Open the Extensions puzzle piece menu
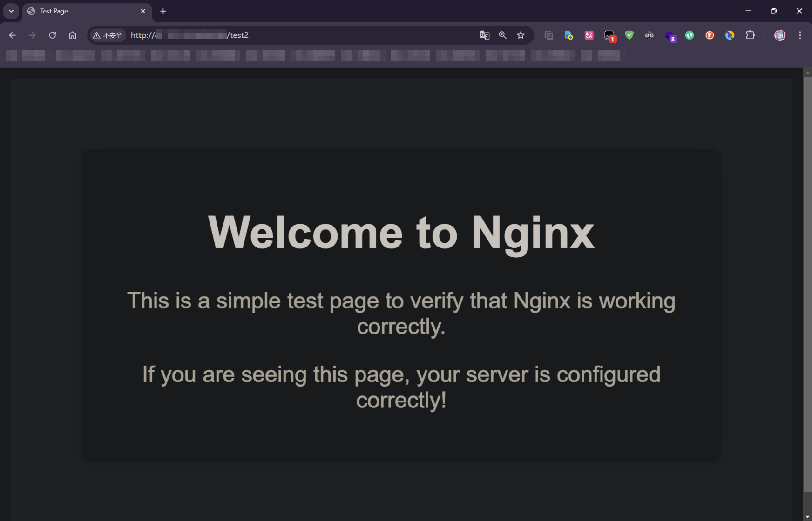This screenshot has height=521, width=812. 750,35
